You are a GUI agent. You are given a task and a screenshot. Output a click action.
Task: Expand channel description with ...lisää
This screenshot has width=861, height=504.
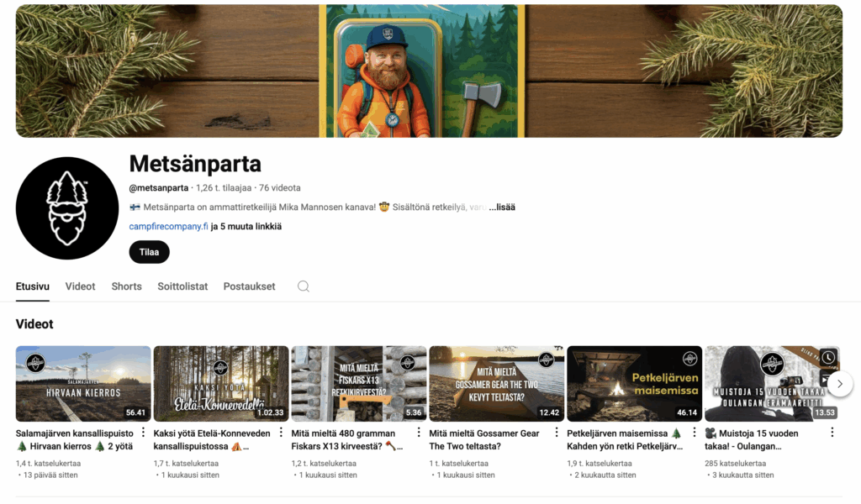click(x=502, y=207)
